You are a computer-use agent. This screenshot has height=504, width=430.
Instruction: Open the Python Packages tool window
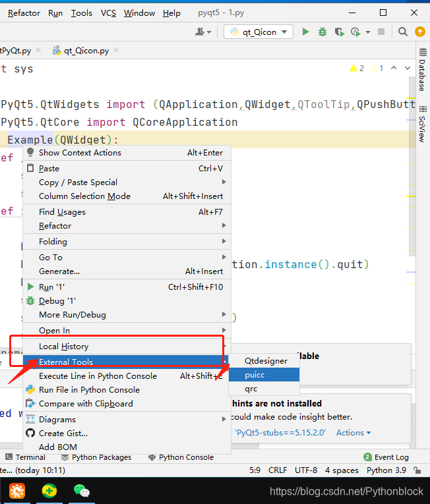(x=96, y=457)
